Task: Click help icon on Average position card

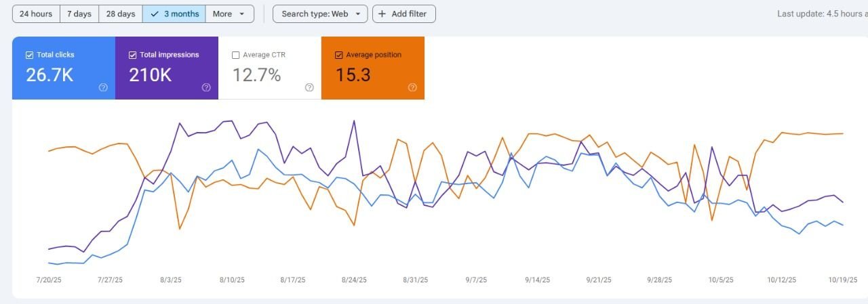Action: click(412, 87)
